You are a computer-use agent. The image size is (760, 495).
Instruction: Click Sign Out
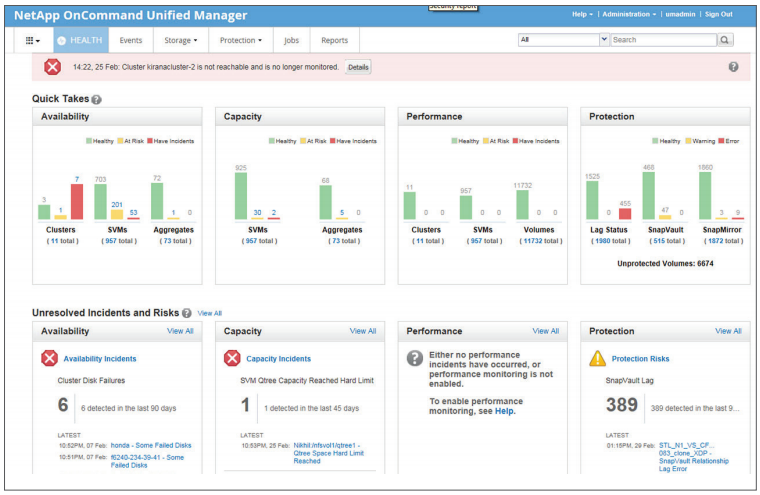point(718,14)
